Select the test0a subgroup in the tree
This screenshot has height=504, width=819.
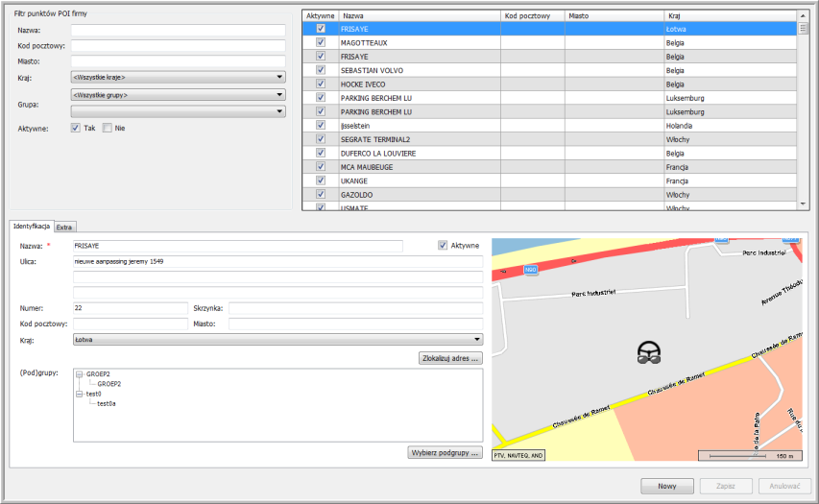tap(106, 404)
